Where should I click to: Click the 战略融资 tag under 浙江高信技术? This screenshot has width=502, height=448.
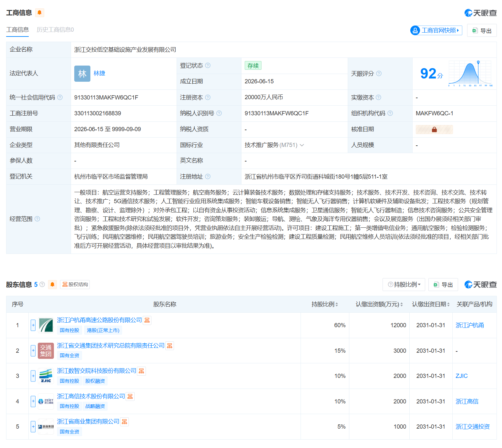(95, 406)
